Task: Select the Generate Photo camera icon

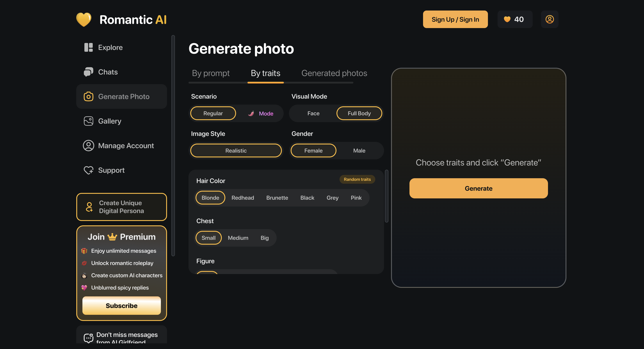Action: coord(89,96)
